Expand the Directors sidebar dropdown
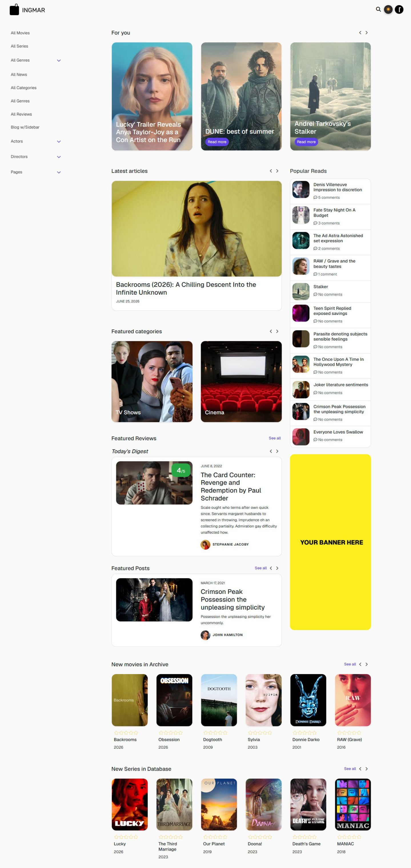 [x=59, y=157]
